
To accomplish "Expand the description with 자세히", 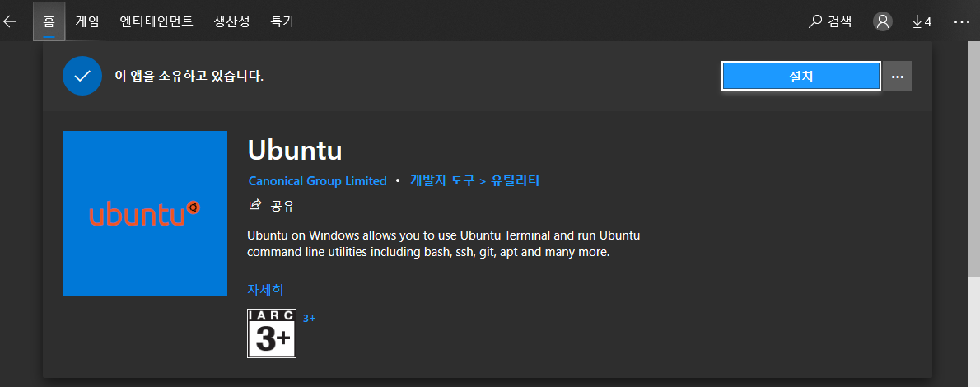I will coord(266,290).
